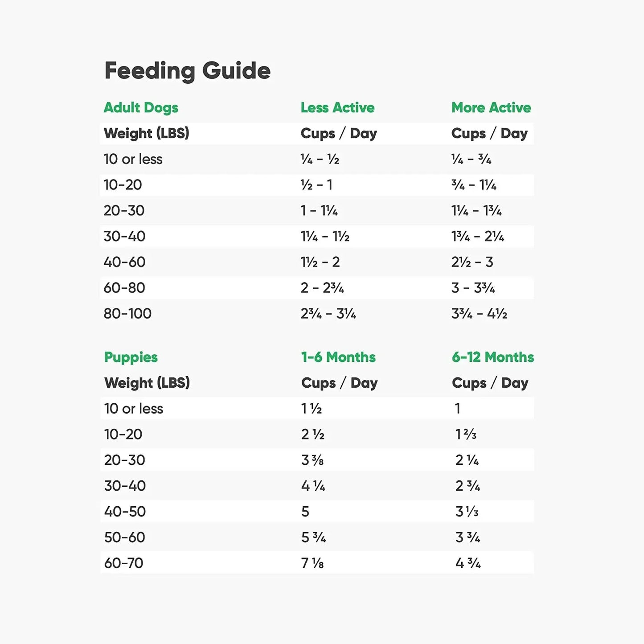Click the 3¾ – 4½ cups value

tap(479, 314)
